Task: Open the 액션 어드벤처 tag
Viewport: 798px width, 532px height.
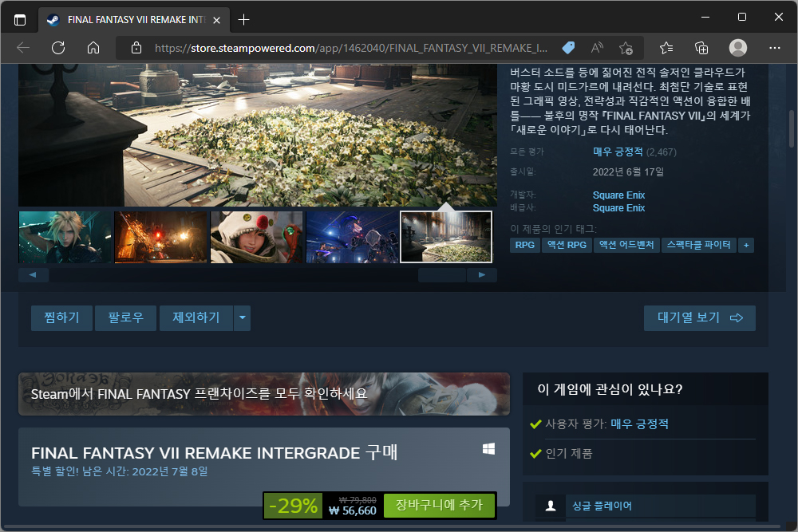Action: pos(626,245)
